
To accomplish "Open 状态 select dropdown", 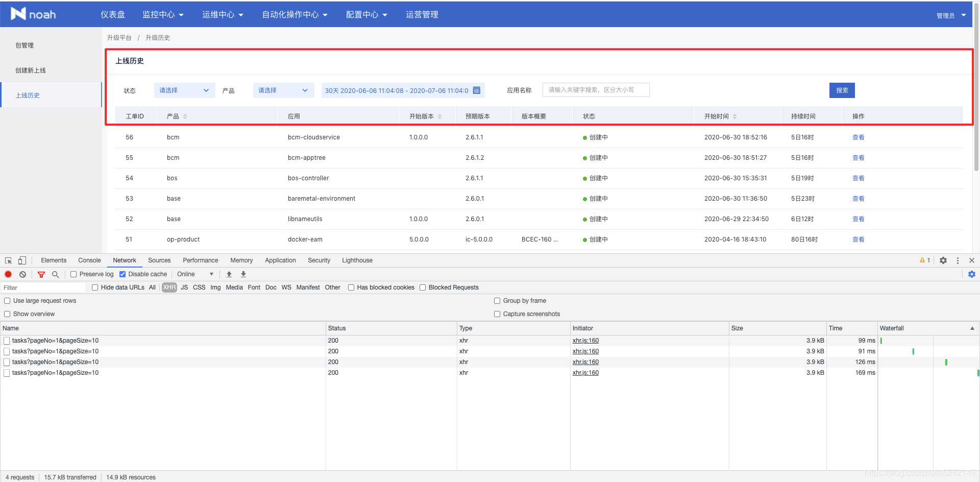I will tap(184, 90).
